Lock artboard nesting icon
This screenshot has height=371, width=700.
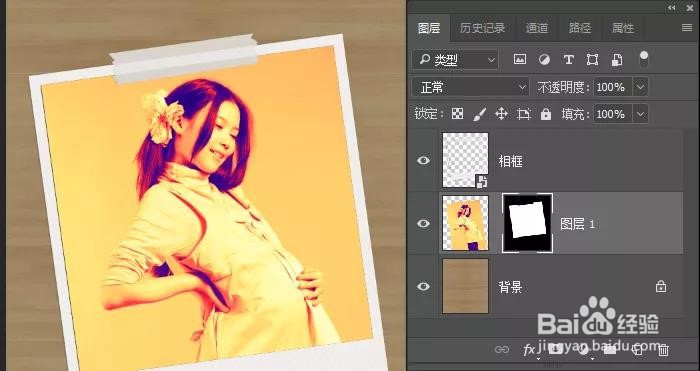pos(523,114)
